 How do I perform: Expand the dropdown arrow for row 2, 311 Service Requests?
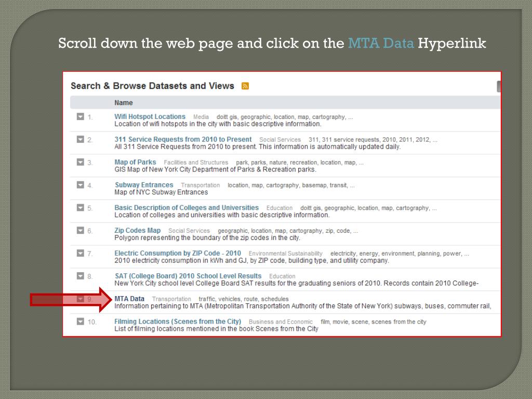coord(81,139)
